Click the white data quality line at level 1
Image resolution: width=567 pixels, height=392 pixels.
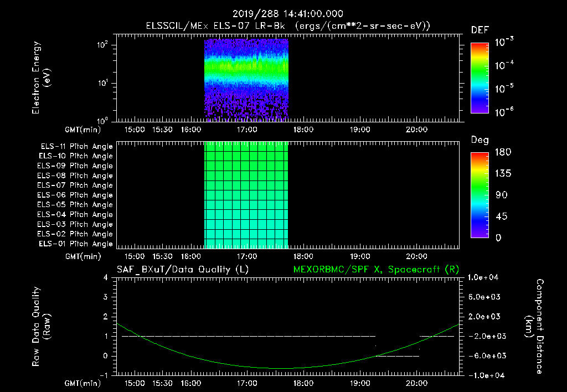249,336
